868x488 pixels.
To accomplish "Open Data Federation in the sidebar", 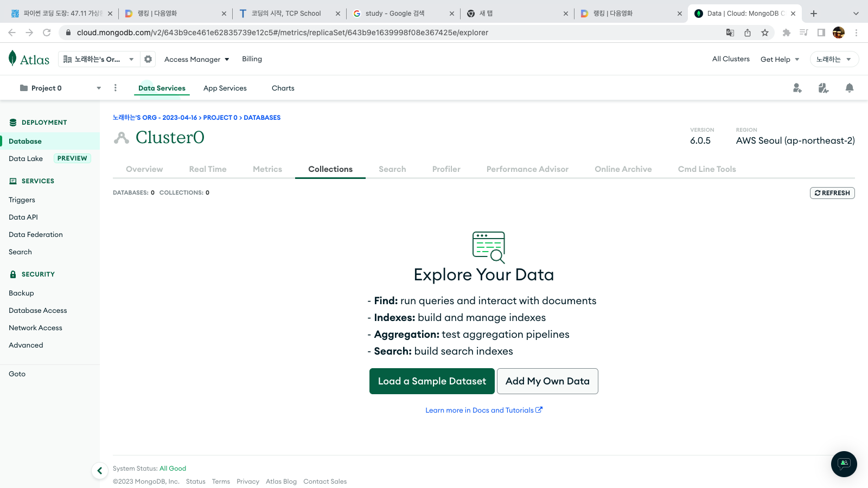I will tap(36, 234).
